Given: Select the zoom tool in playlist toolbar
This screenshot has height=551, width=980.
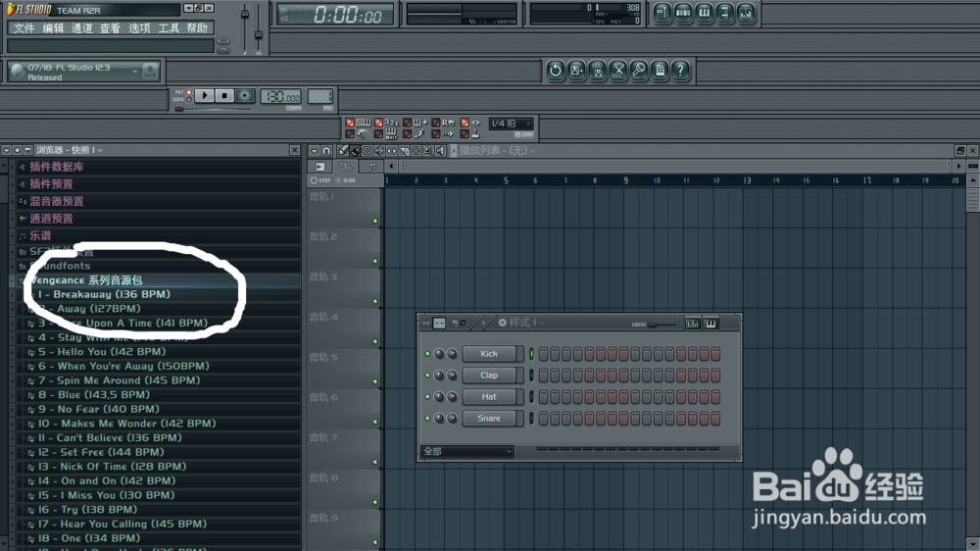Looking at the screenshot, I should (x=428, y=151).
